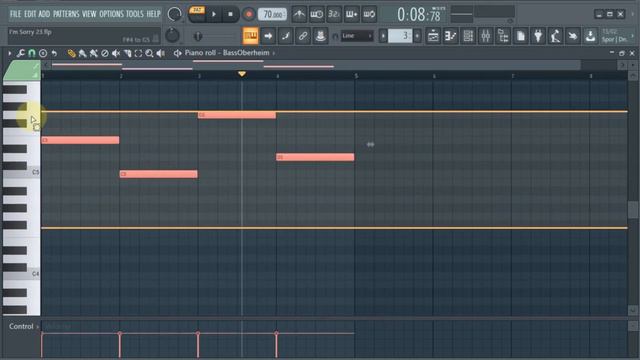The height and width of the screenshot is (360, 640).
Task: Open the Control lane dropdown
Action: [x=24, y=327]
